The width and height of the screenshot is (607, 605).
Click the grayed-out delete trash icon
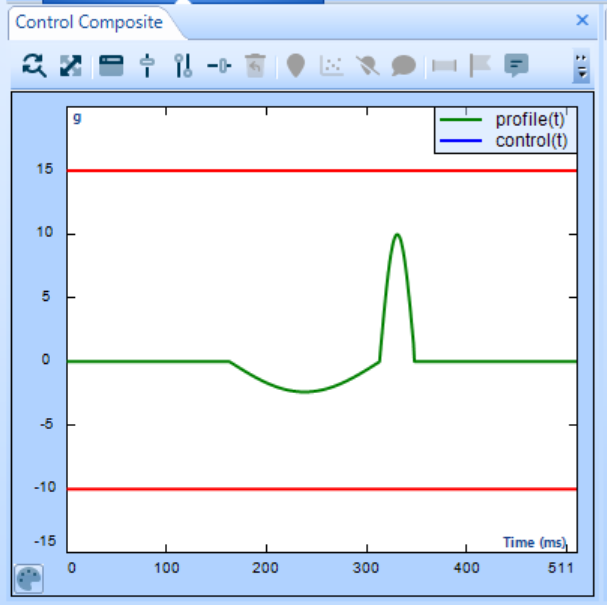tap(255, 66)
